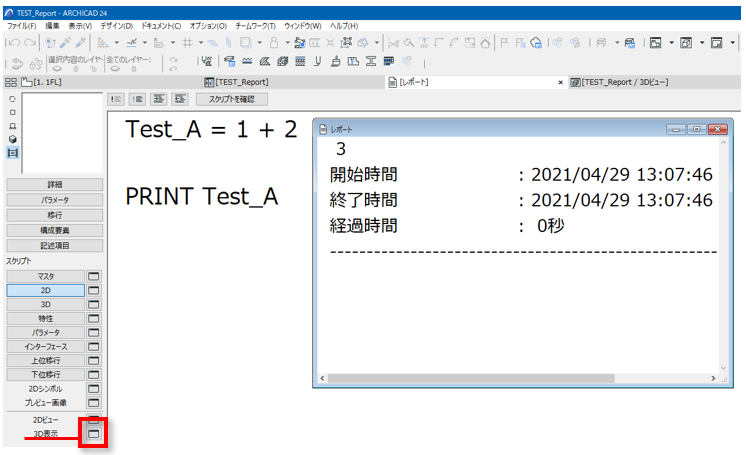Open 2D symbol in separate window
746x455 pixels.
[x=94, y=389]
